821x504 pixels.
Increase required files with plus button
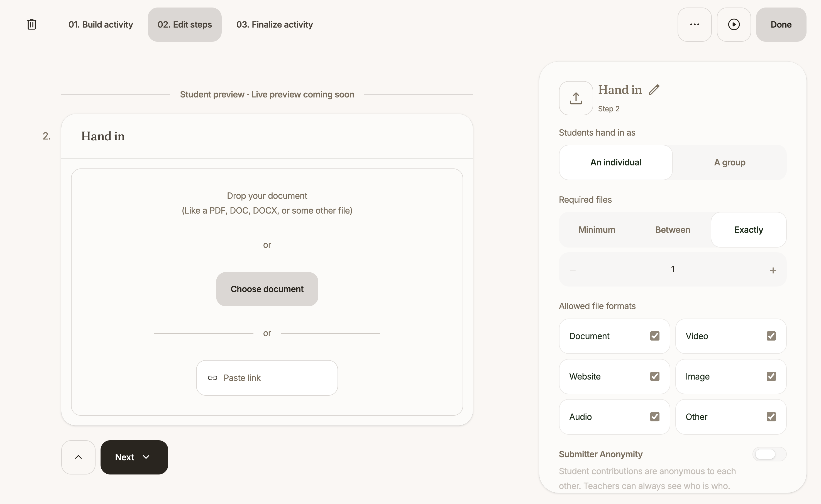(x=773, y=270)
